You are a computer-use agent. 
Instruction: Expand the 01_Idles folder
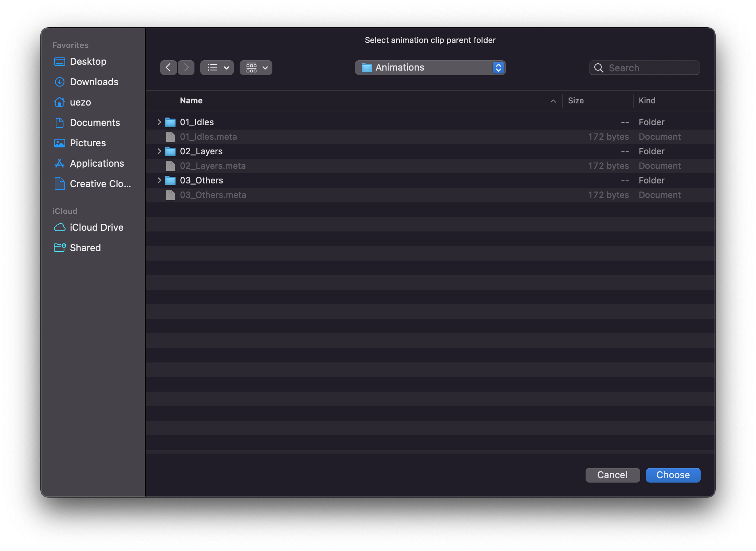(x=159, y=122)
